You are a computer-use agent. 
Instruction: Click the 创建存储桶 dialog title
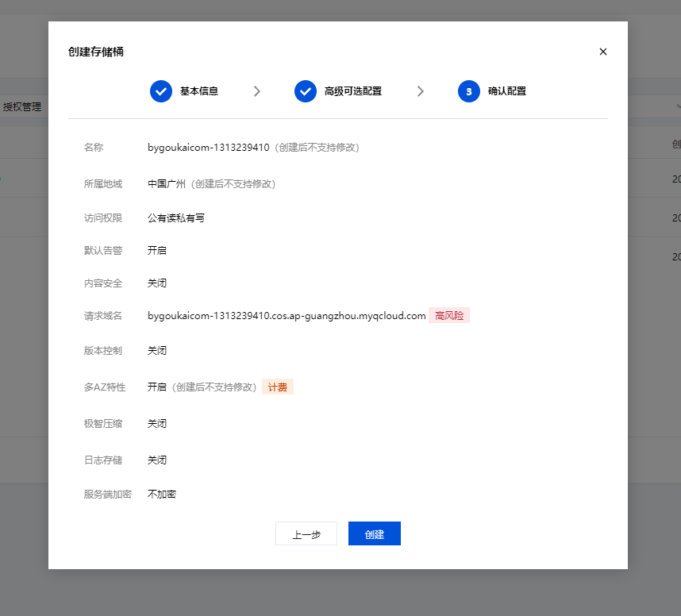pyautogui.click(x=96, y=52)
